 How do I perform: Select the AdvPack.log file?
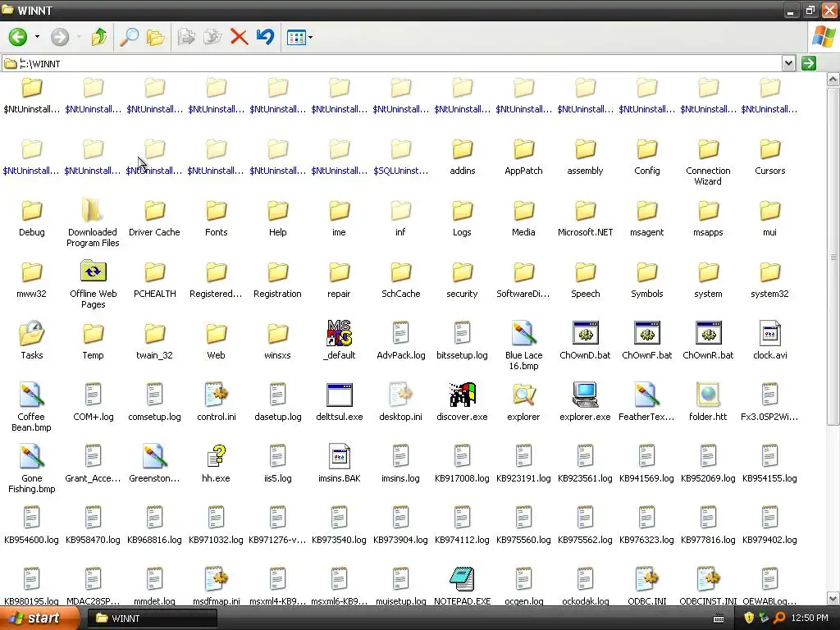coord(400,340)
